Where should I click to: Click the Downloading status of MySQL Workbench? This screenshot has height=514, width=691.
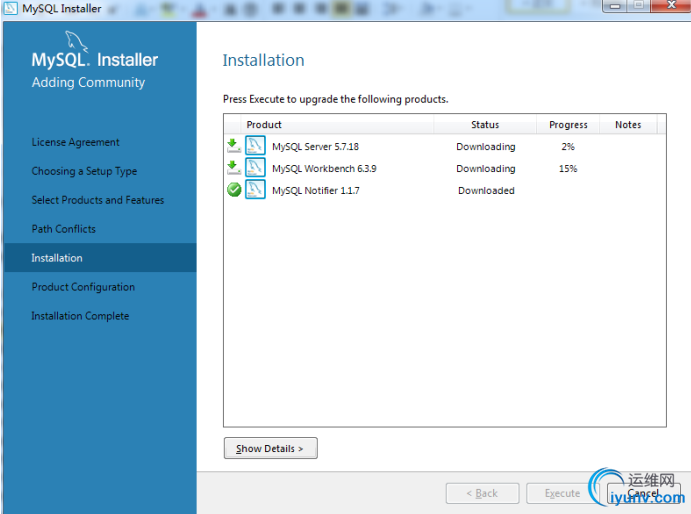click(486, 168)
